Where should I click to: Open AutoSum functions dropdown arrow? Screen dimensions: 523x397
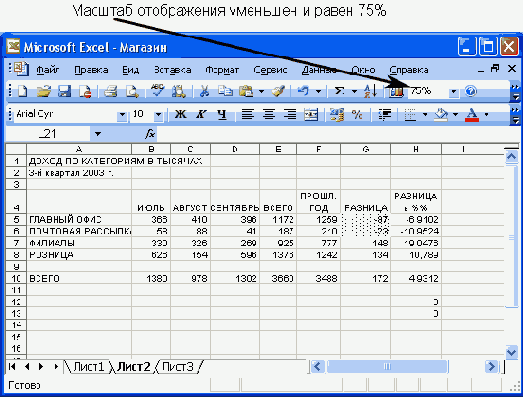[x=354, y=91]
